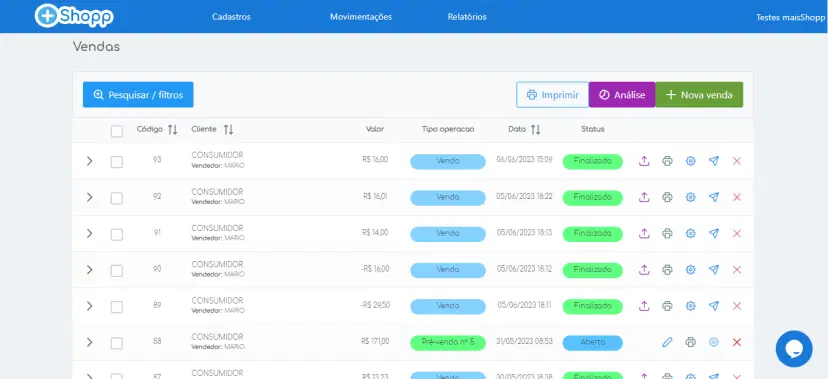The height and width of the screenshot is (379, 828).
Task: Open the Pesquisar / filtros panel
Action: [x=138, y=95]
